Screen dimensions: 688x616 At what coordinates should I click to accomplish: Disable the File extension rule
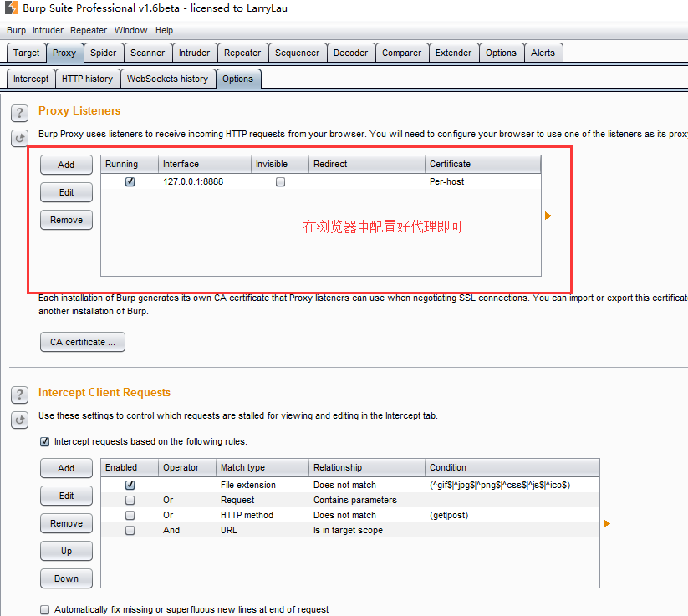pos(130,485)
